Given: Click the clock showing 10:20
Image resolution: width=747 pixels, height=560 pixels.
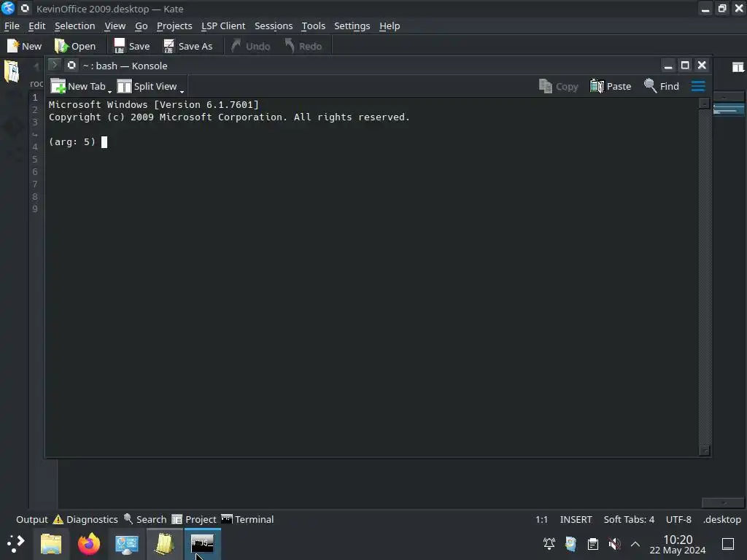Looking at the screenshot, I should pos(678,540).
